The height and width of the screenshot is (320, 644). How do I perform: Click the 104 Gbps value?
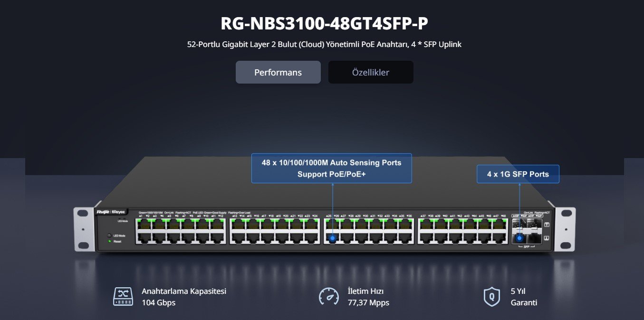tap(159, 302)
